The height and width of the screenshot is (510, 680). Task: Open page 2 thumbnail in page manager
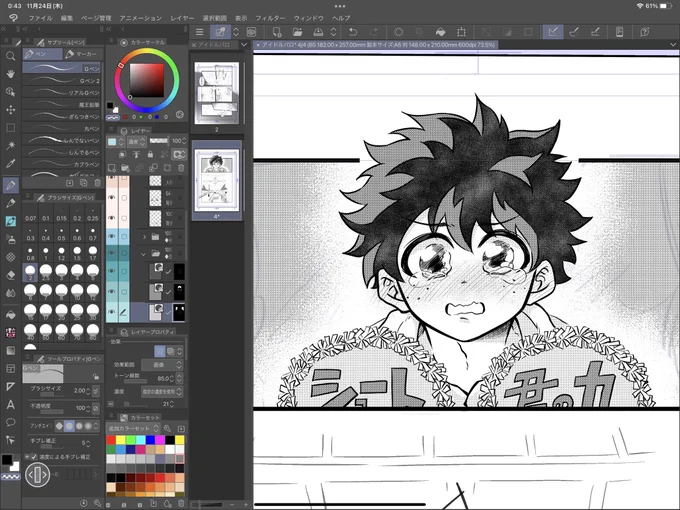tap(216, 93)
